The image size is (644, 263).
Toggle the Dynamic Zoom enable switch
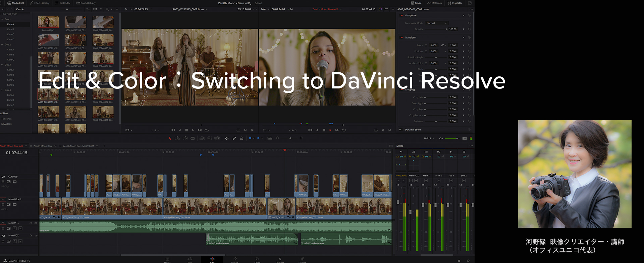[x=400, y=130]
